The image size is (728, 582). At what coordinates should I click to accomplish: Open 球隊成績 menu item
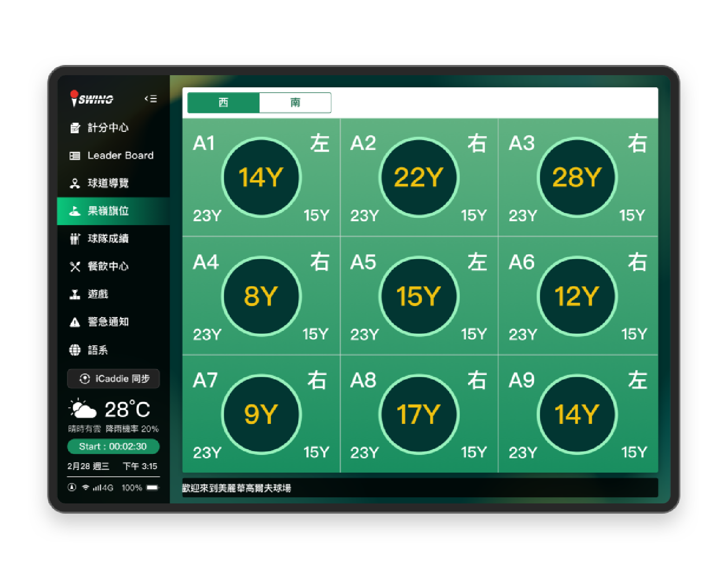coord(114,239)
